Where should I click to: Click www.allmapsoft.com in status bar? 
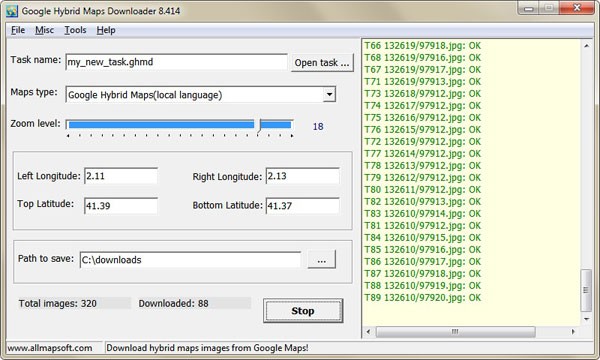[x=50, y=348]
